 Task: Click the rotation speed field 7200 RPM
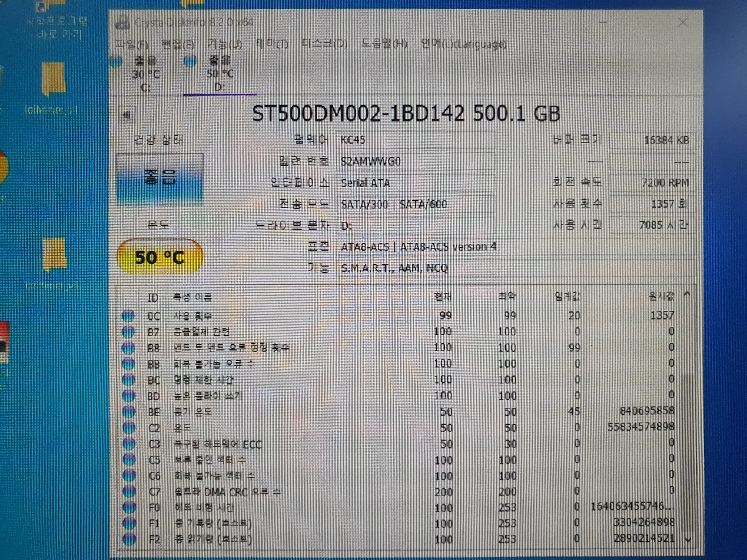(x=653, y=183)
